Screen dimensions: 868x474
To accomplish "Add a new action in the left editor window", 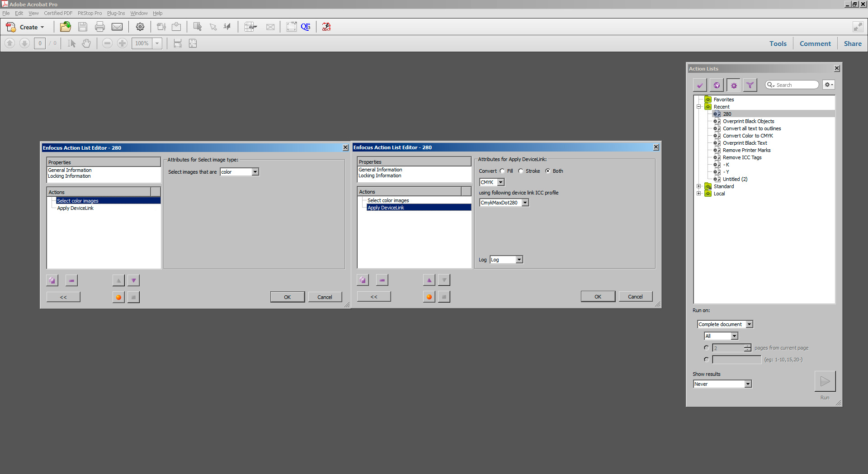I will coord(52,280).
